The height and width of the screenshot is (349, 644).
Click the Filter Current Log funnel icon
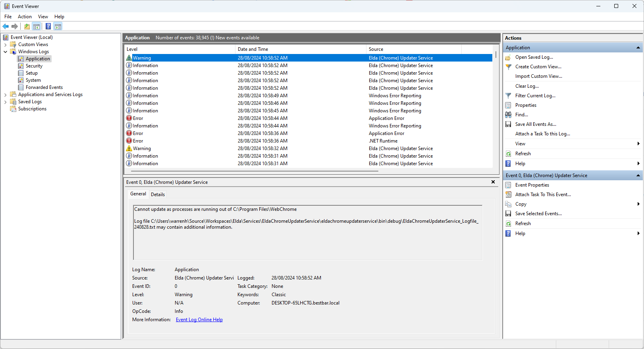[508, 96]
